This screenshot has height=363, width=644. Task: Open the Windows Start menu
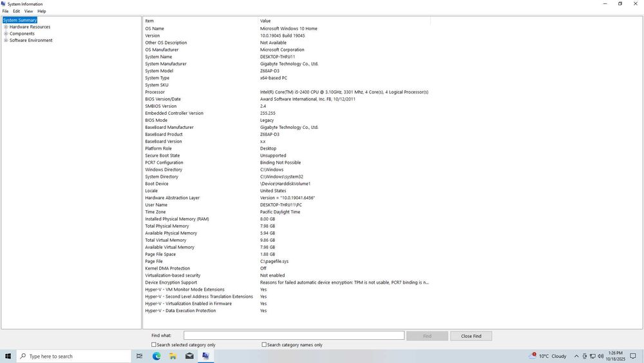click(x=8, y=356)
